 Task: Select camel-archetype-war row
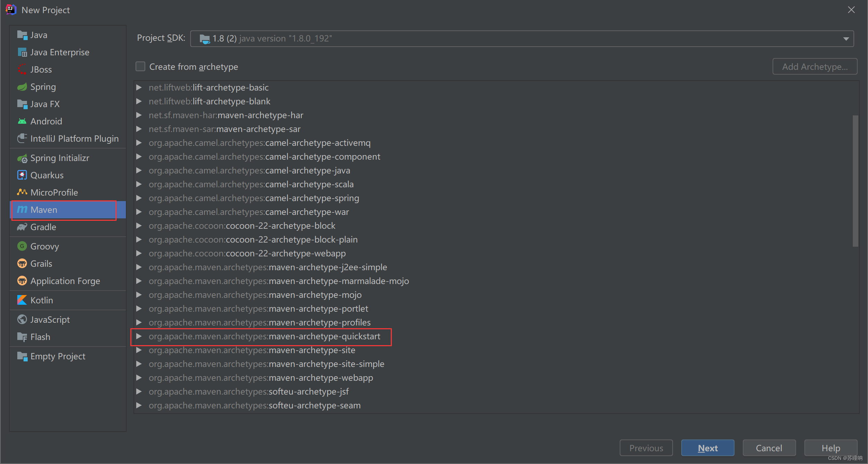click(x=496, y=212)
